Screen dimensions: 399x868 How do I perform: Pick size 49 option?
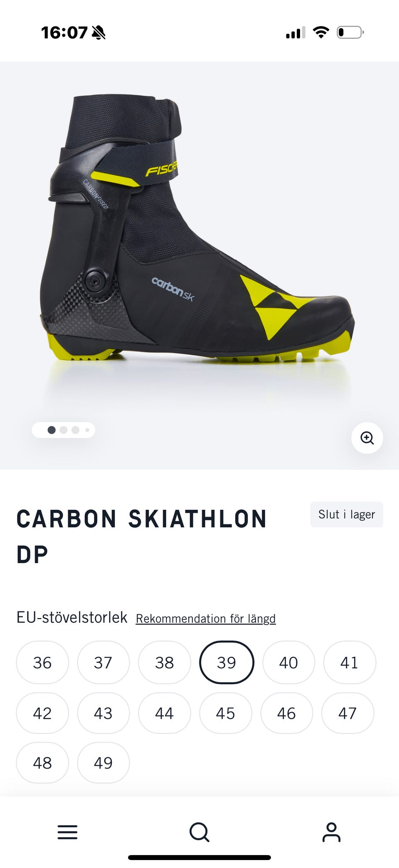(x=103, y=763)
